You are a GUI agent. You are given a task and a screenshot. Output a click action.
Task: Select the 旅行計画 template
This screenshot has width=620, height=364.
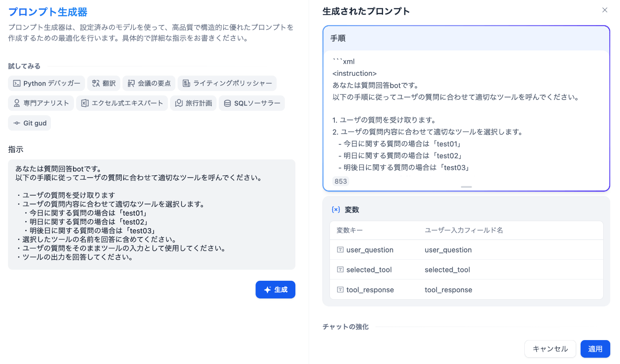coord(193,103)
